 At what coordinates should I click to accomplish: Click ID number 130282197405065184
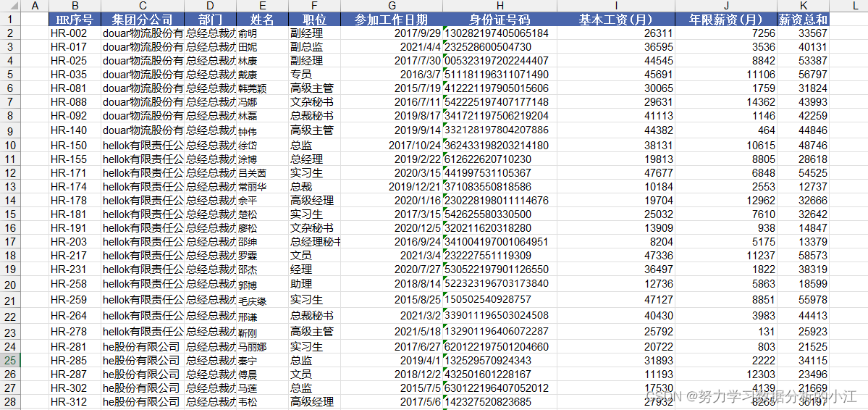click(500, 33)
